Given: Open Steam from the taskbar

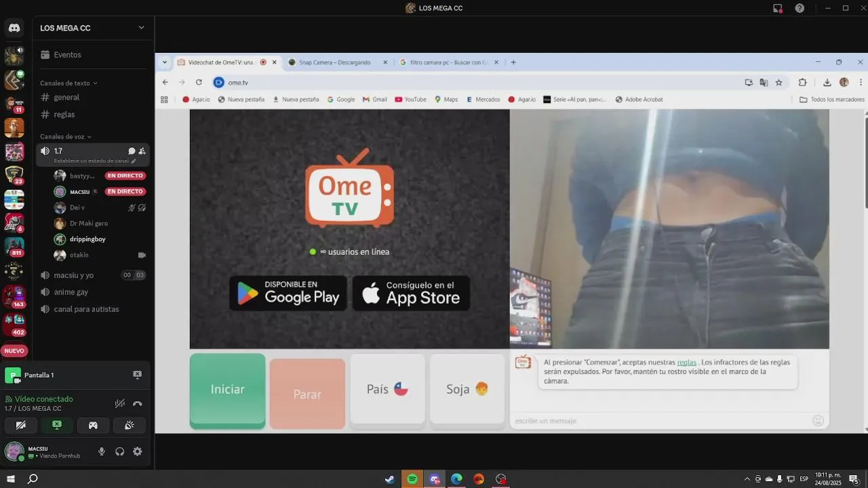Looking at the screenshot, I should coord(390,479).
